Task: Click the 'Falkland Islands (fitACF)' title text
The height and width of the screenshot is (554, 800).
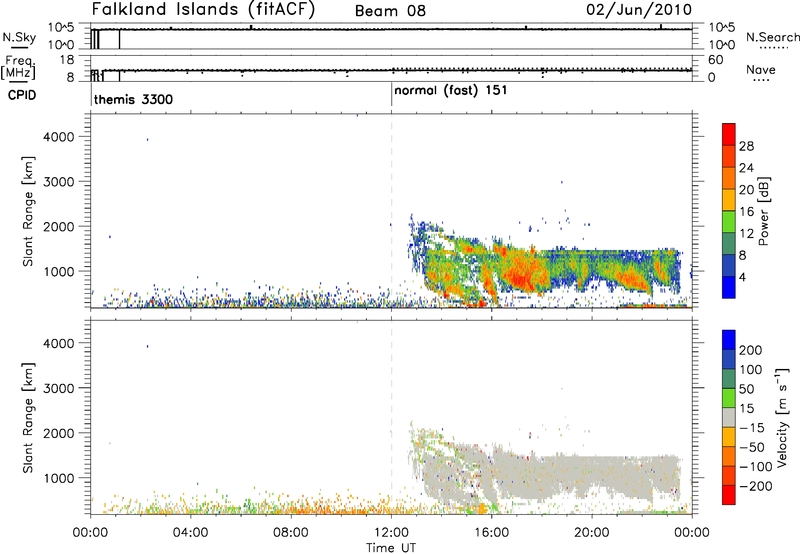Action: click(x=203, y=10)
